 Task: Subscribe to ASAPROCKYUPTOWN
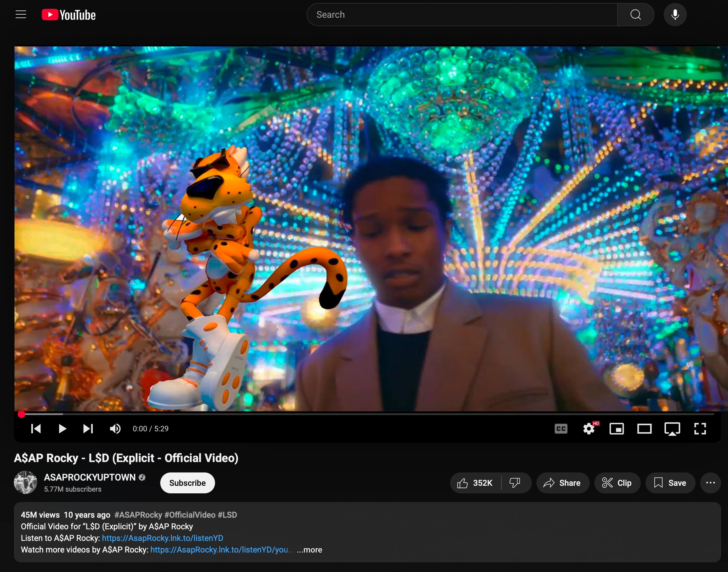(x=187, y=483)
